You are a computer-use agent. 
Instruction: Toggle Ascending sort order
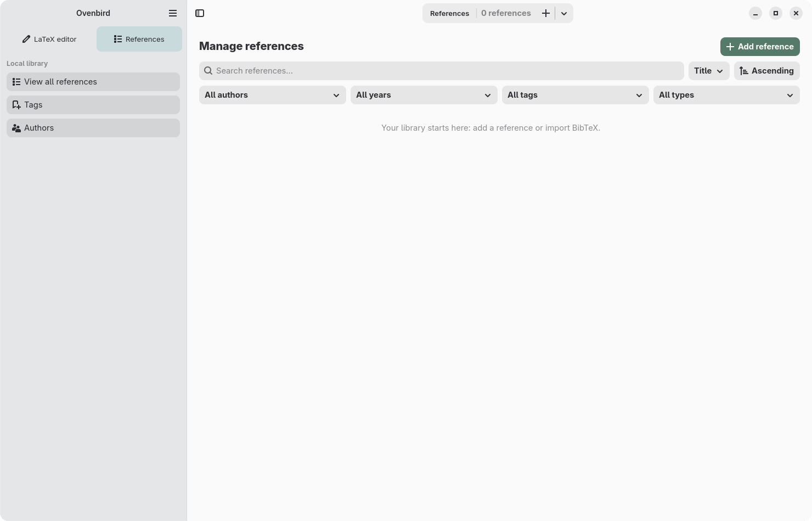[x=767, y=71]
